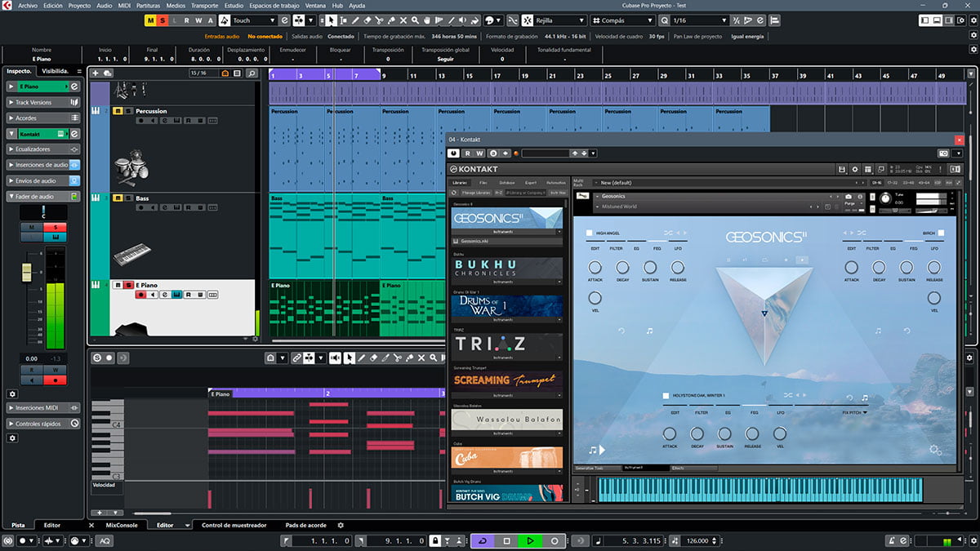This screenshot has width=980, height=551.
Task: Select the Glue tool in main toolbar
Action: point(392,20)
